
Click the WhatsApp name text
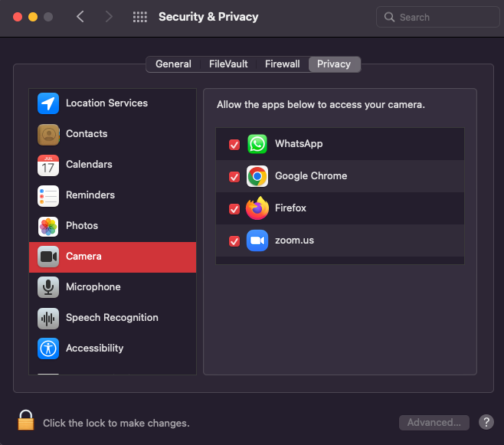299,144
